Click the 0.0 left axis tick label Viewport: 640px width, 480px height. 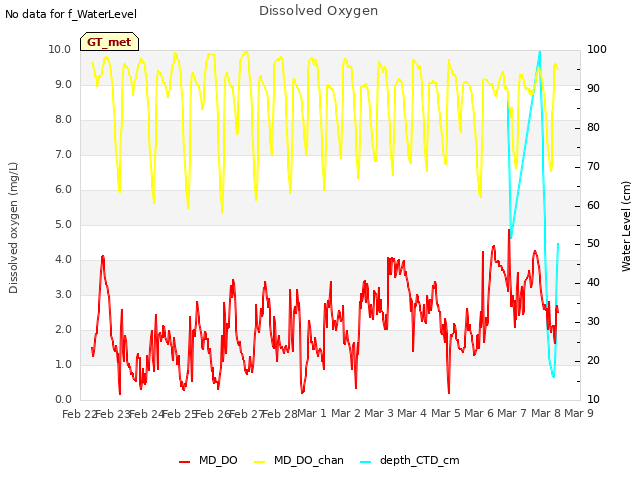(63, 399)
